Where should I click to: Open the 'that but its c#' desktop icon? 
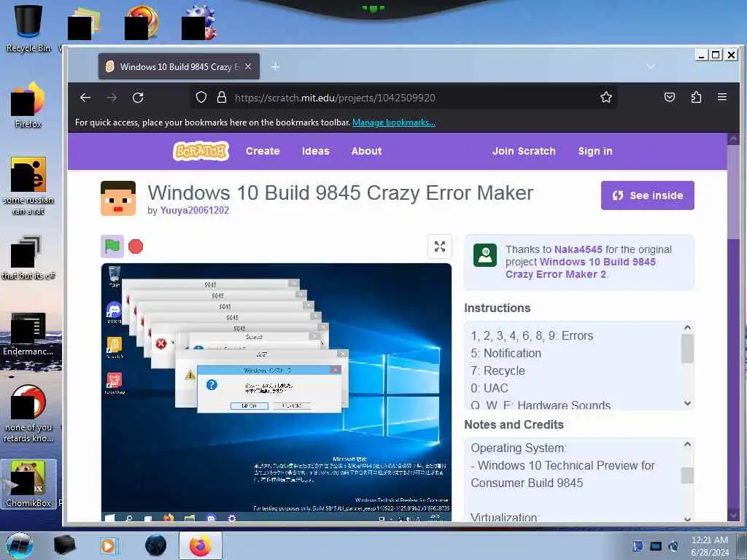pyautogui.click(x=28, y=257)
